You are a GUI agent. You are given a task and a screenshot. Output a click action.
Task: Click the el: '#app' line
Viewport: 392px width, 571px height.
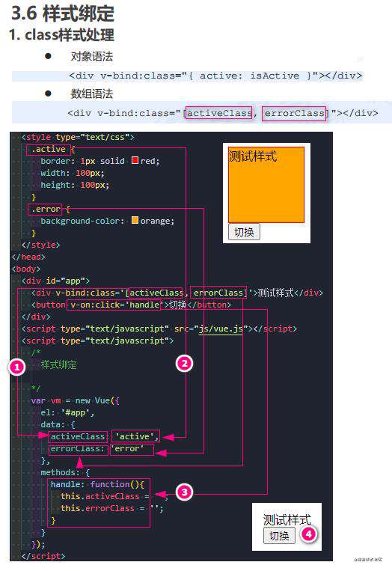pyautogui.click(x=67, y=412)
